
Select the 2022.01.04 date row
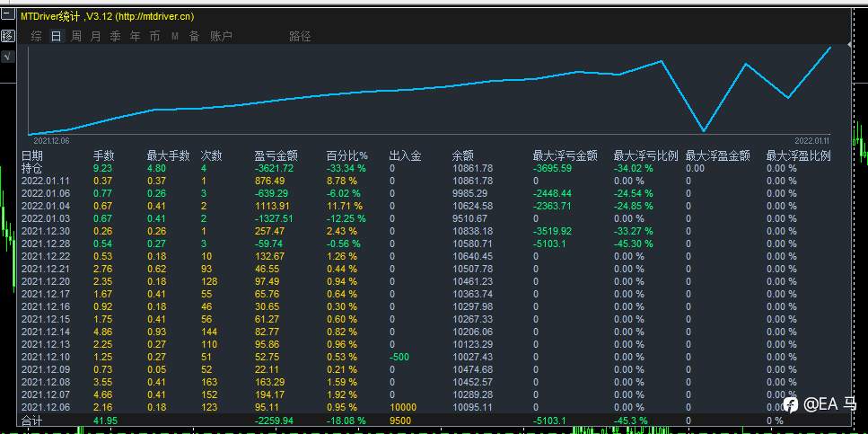pyautogui.click(x=44, y=206)
